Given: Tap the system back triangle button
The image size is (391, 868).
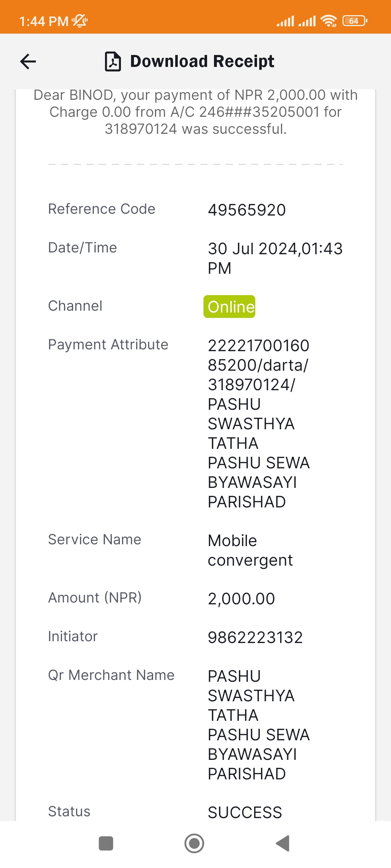Looking at the screenshot, I should click(x=283, y=843).
